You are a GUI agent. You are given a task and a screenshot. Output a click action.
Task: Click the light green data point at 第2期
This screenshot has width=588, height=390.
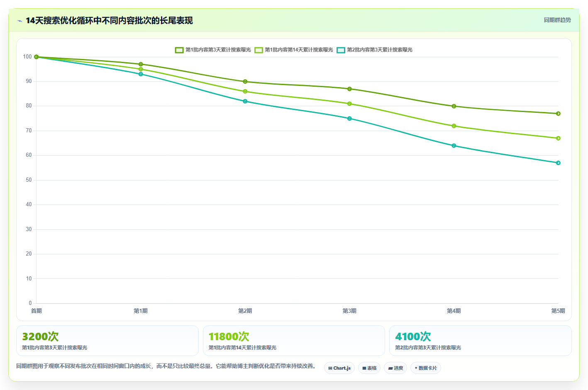pyautogui.click(x=245, y=91)
